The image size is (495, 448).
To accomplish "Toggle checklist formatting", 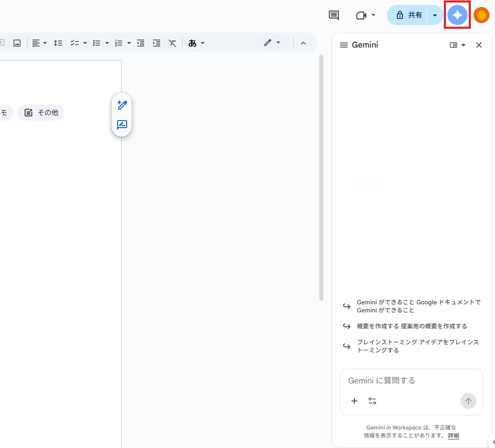I will tap(75, 43).
